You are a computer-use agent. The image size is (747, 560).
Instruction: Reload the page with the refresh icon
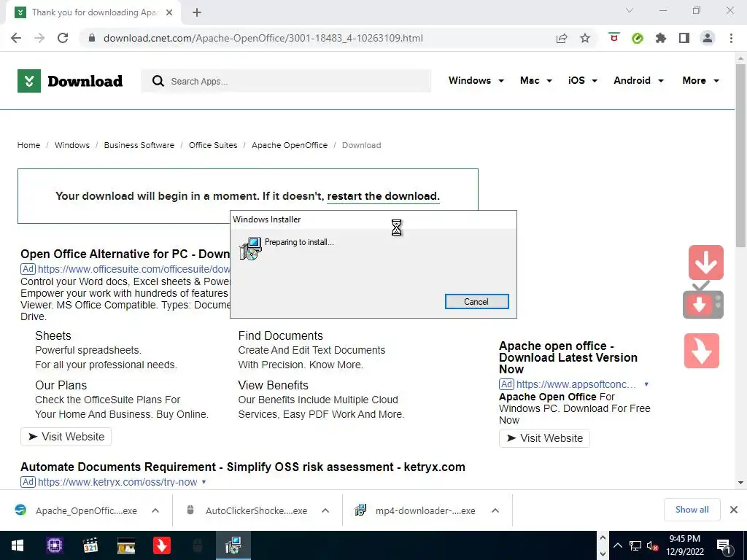63,38
